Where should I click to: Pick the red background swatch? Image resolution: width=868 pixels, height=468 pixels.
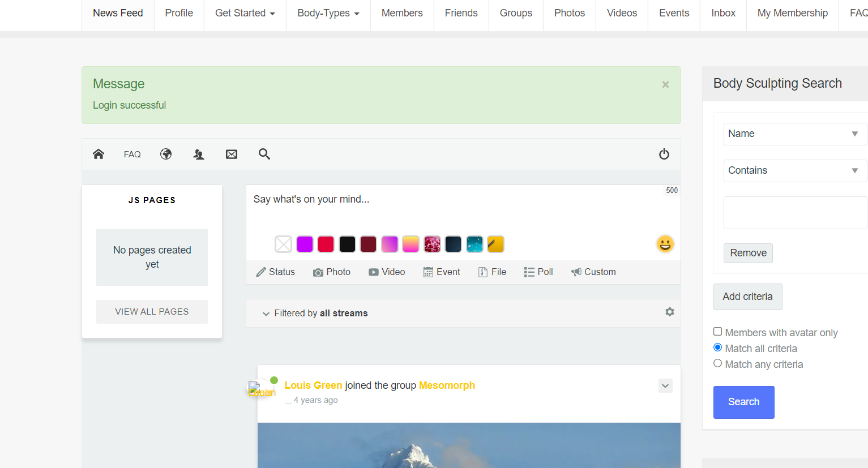(326, 244)
